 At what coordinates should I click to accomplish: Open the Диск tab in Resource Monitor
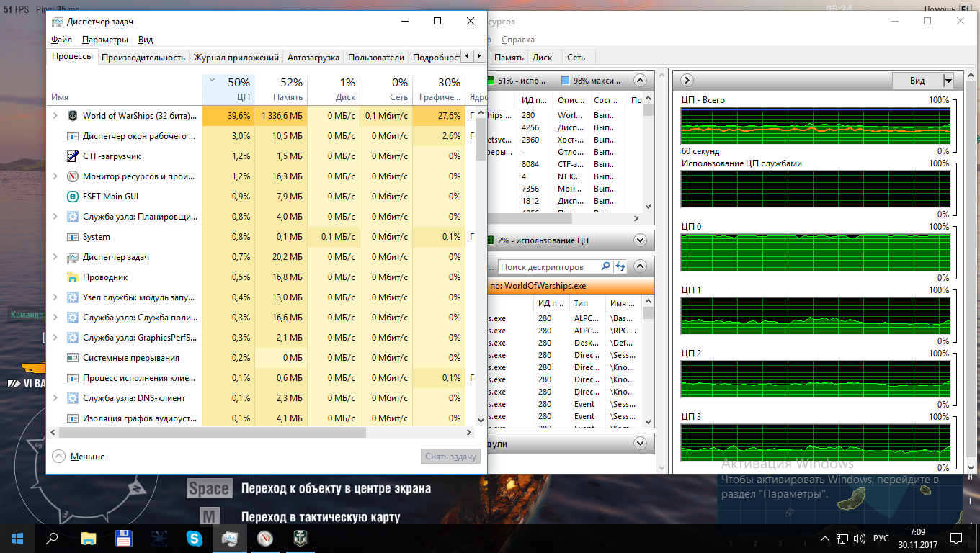(543, 58)
